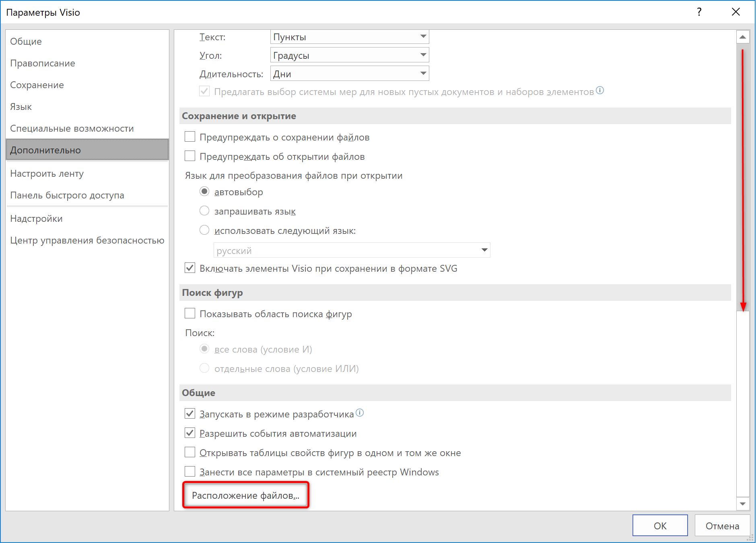This screenshot has height=543, width=756.
Task: Select the Дополнительно category
Action: [87, 150]
